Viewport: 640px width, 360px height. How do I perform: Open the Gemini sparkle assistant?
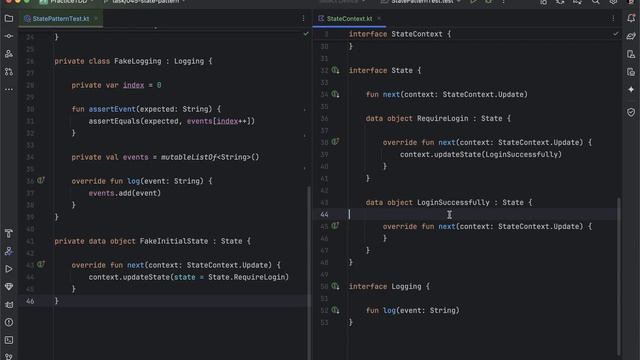[x=631, y=89]
